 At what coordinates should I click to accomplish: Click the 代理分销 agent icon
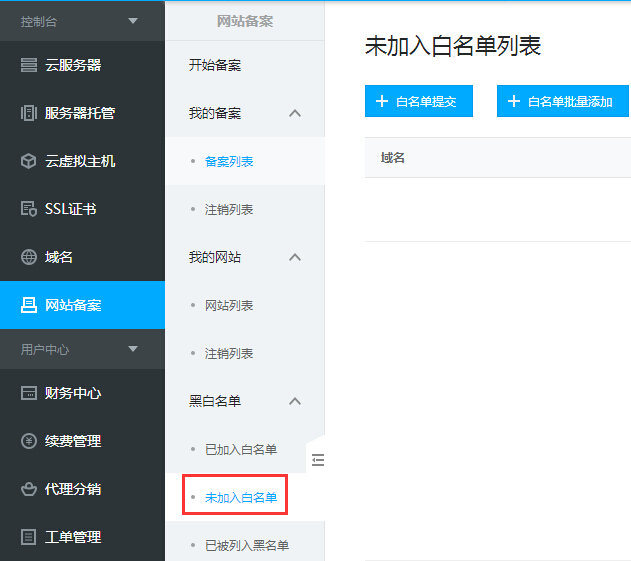pyautogui.click(x=29, y=489)
